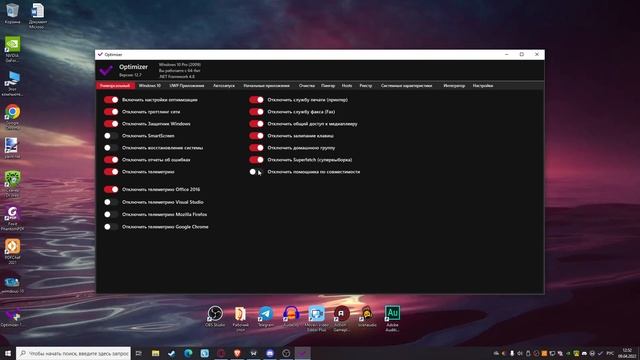Click the Optimizer checkmark logo in header

(106, 71)
